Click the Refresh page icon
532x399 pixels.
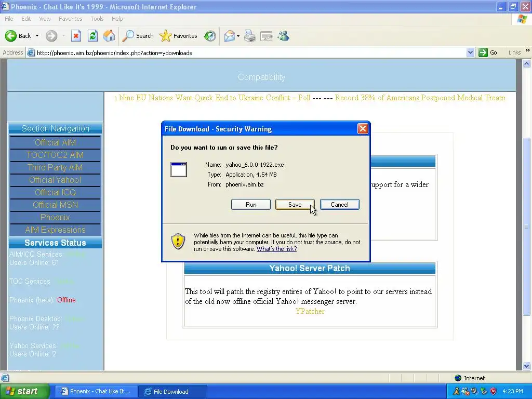click(x=92, y=36)
